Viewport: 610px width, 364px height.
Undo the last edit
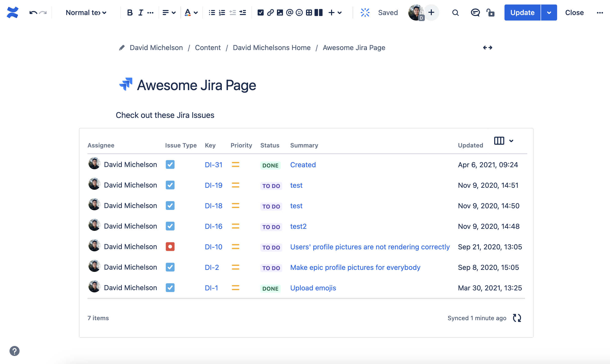point(33,13)
